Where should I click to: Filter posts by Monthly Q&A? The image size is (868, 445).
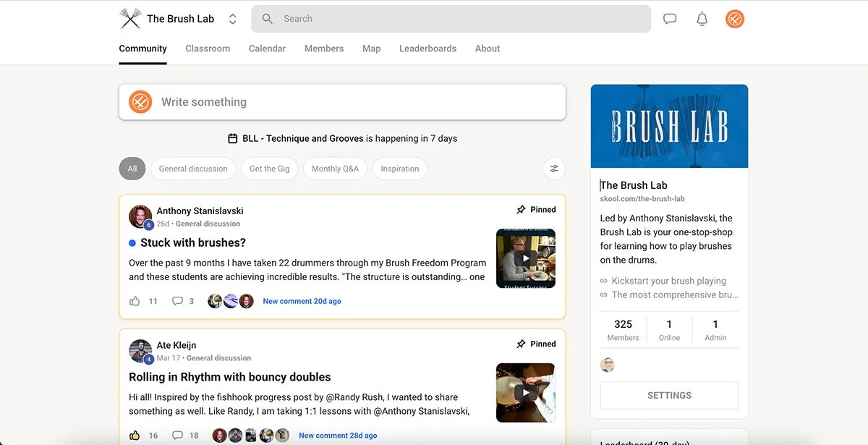[335, 169]
